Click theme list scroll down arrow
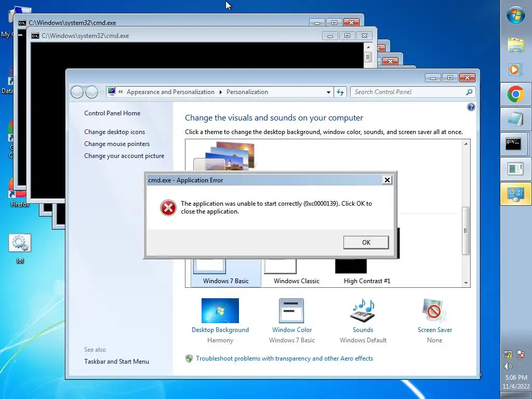 point(466,283)
